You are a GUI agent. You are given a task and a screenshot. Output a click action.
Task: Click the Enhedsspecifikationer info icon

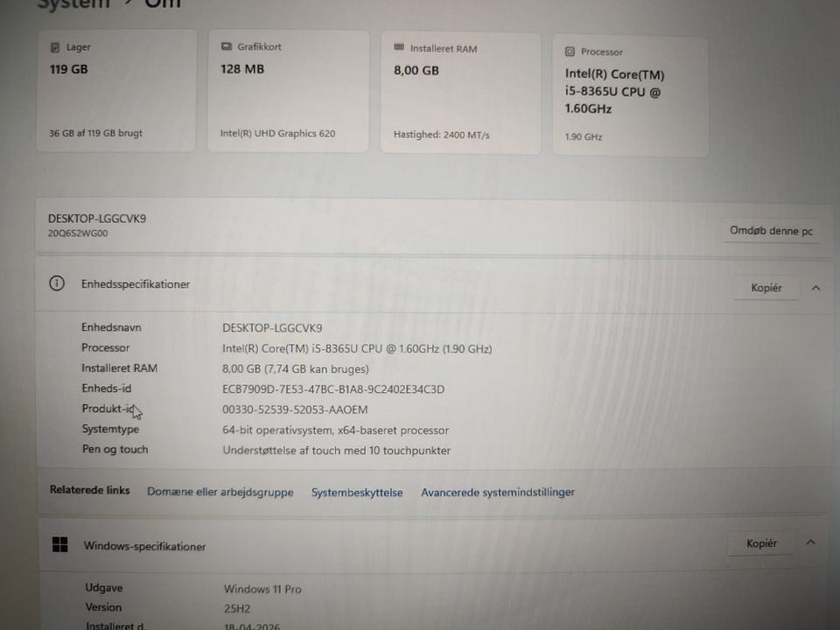click(x=57, y=283)
